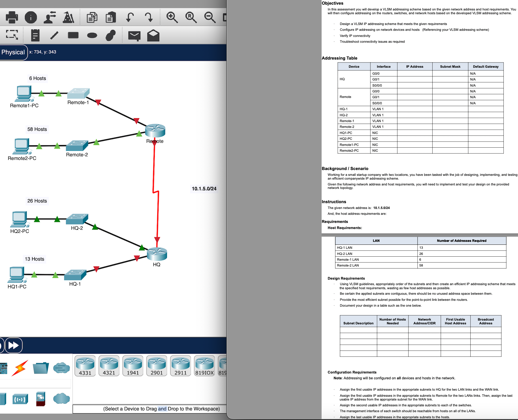Click the Fast Forward Time button
This screenshot has height=420, width=518.
[x=13, y=345]
